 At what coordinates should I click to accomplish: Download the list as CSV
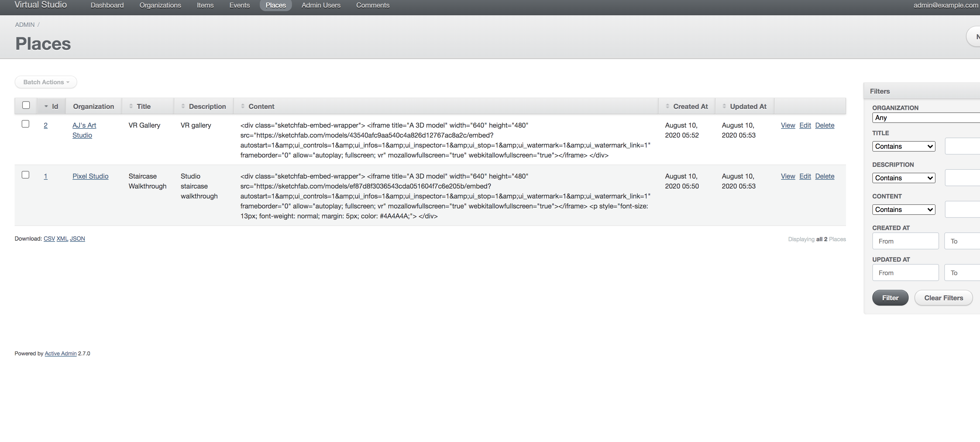click(49, 238)
